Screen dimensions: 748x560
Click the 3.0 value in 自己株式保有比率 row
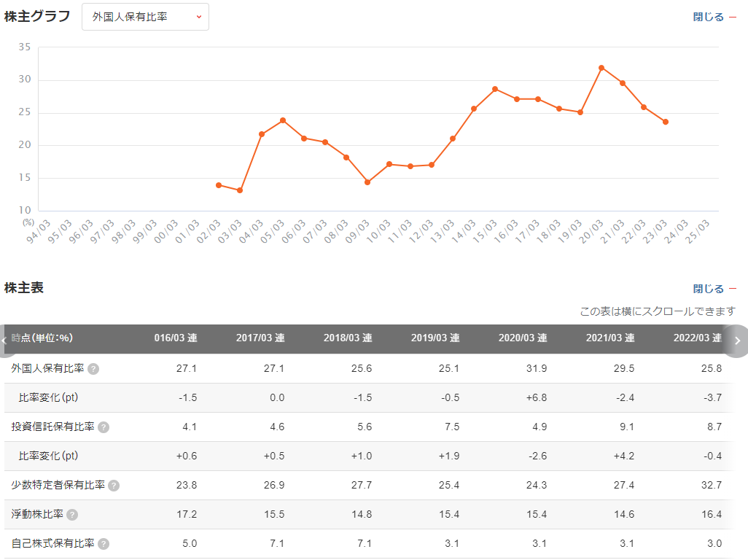[x=714, y=543]
